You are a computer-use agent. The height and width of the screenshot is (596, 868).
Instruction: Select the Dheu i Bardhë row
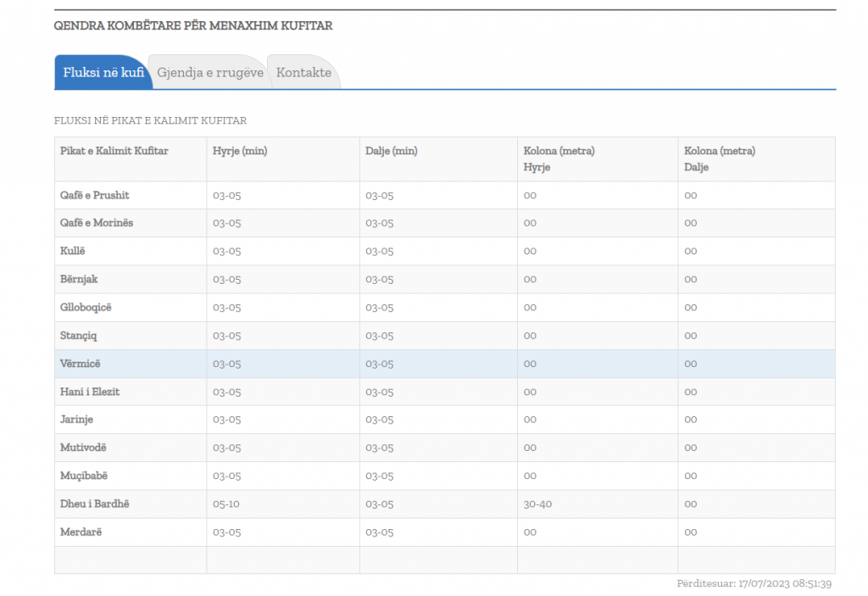95,504
